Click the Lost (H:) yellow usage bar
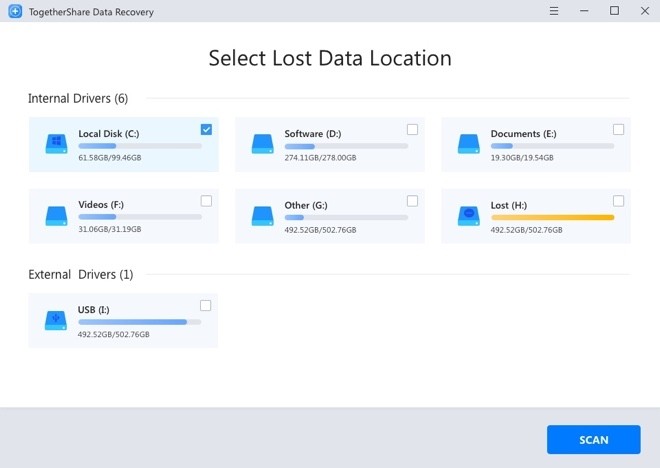The image size is (660, 468). (x=552, y=217)
